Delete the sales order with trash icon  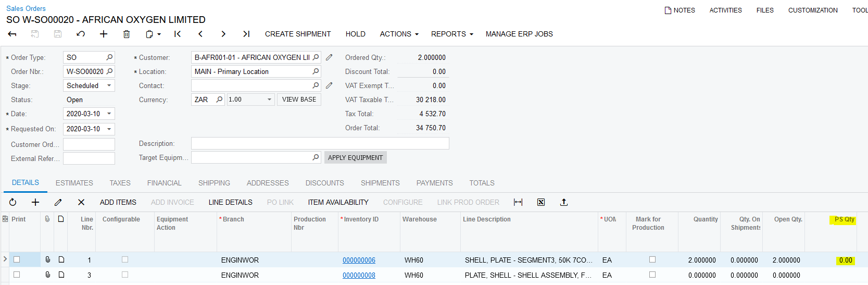pyautogui.click(x=127, y=34)
